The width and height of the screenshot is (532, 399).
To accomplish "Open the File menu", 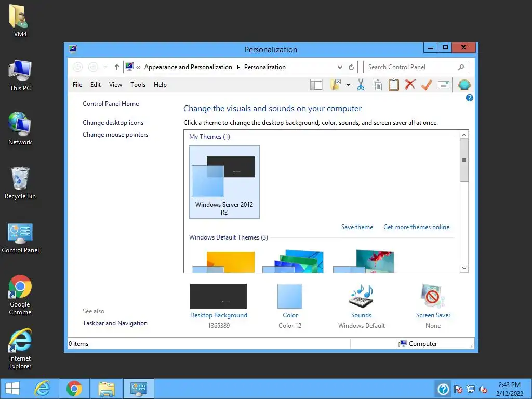I will tap(77, 85).
